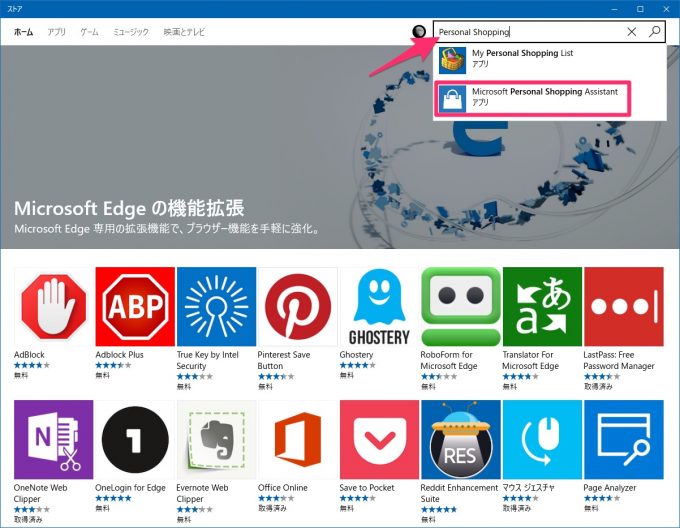Maximize the ストア window
Viewport: 680px width, 528px height.
(x=640, y=9)
